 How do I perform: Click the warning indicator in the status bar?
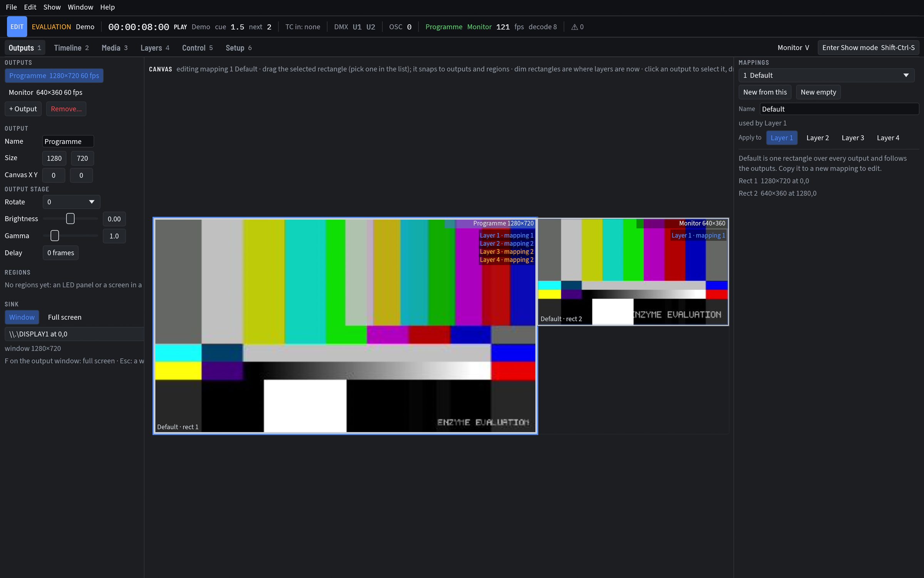577,27
